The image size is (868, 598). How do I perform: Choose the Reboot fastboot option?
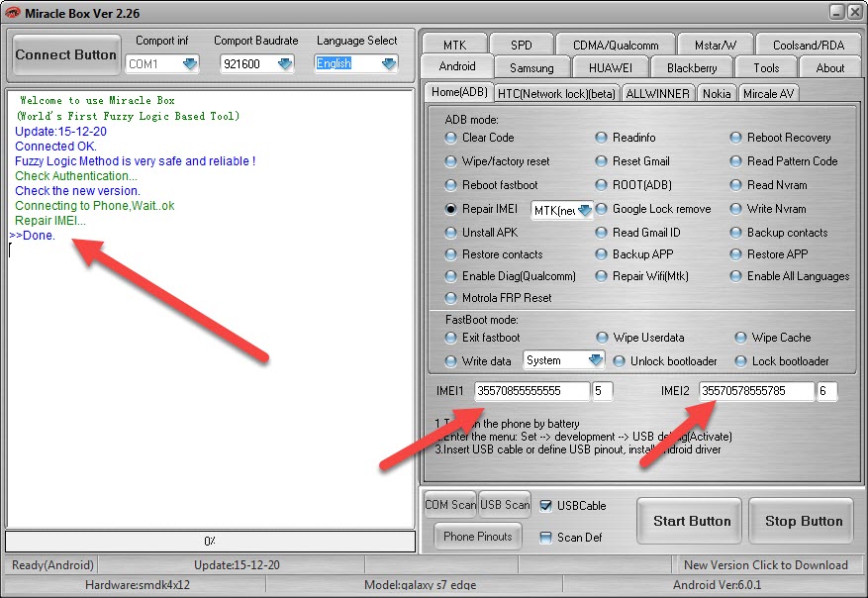(x=451, y=185)
